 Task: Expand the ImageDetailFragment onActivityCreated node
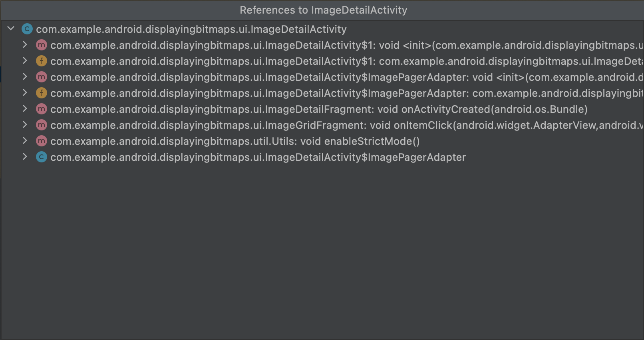[25, 109]
